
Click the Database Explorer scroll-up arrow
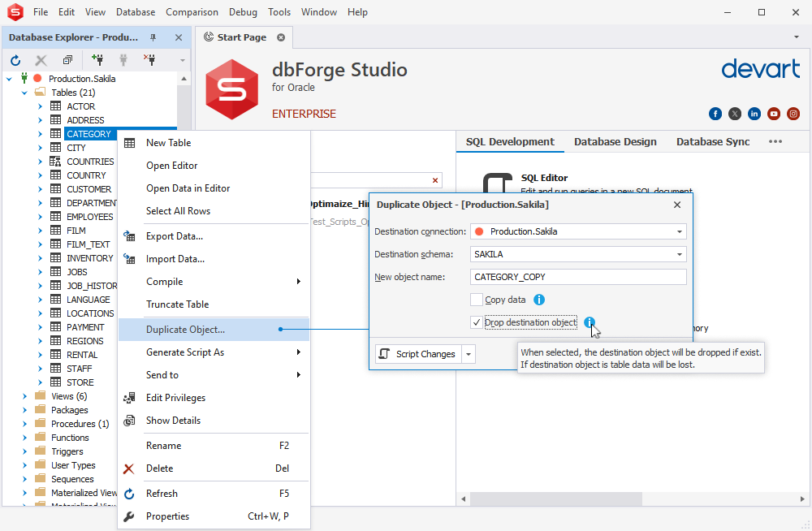pos(184,79)
